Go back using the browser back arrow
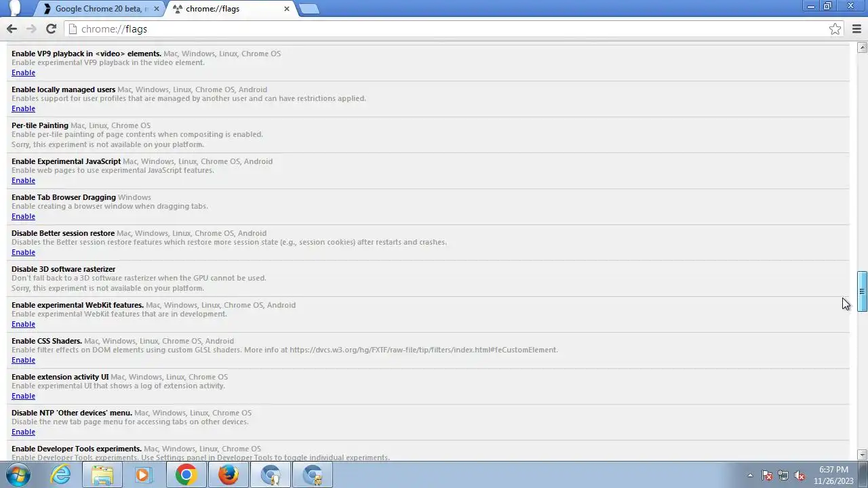This screenshot has width=868, height=488. coord(12,29)
